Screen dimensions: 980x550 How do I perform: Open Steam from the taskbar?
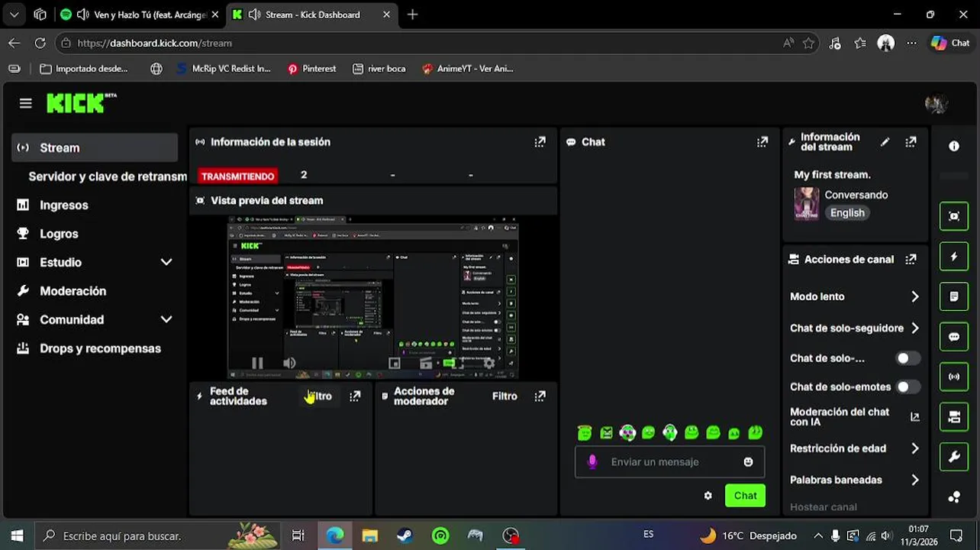pyautogui.click(x=405, y=536)
